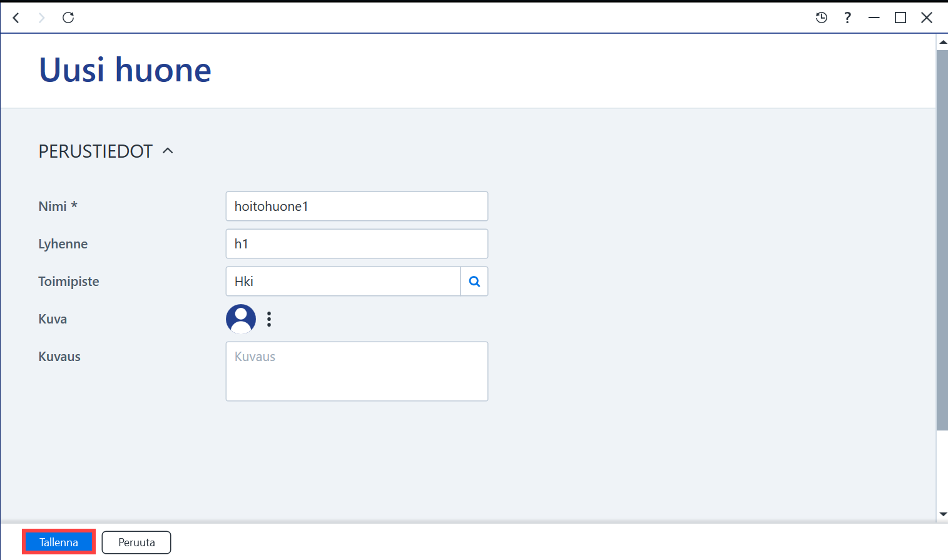Click the forward navigation arrow
The width and height of the screenshot is (948, 560).
coord(42,18)
